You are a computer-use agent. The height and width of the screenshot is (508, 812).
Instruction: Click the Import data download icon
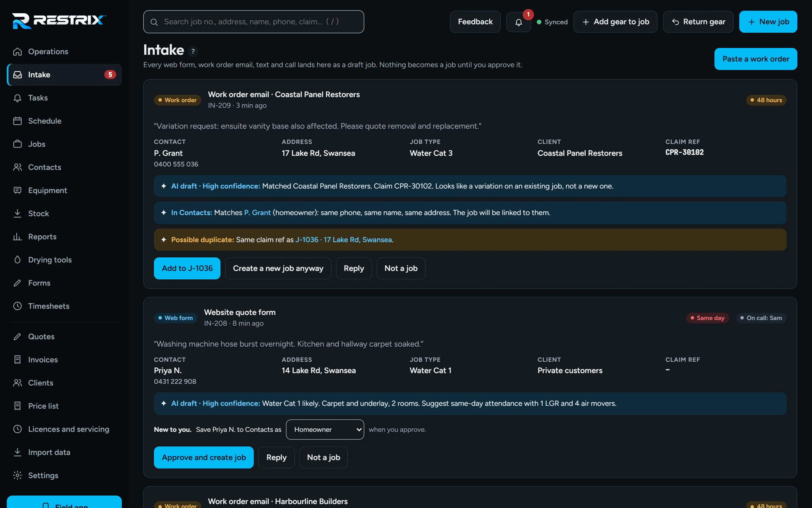pyautogui.click(x=17, y=452)
